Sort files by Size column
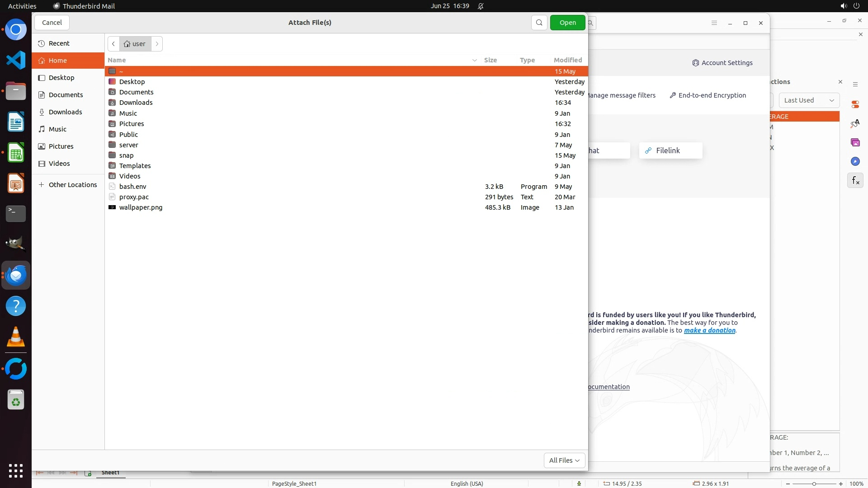This screenshot has width=868, height=488. tap(490, 60)
